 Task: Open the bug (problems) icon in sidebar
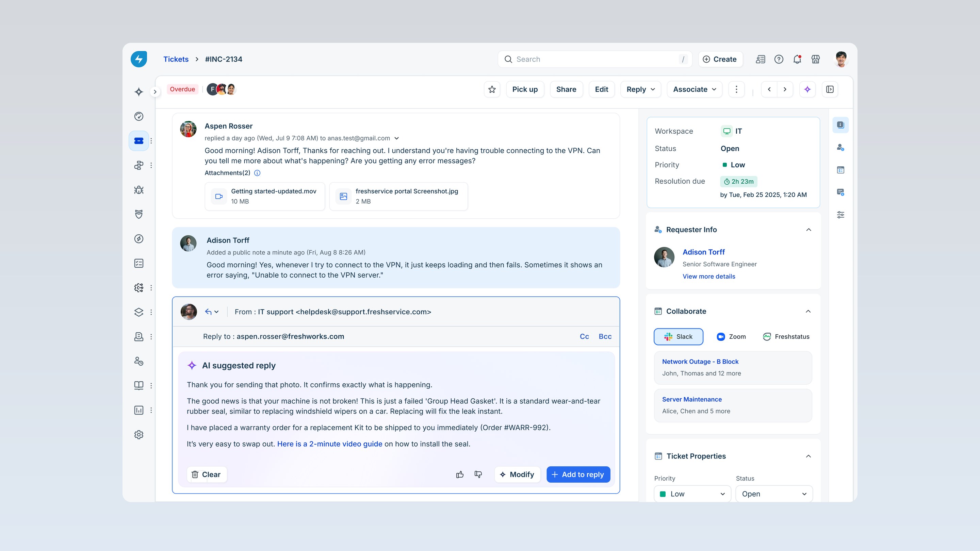click(139, 190)
